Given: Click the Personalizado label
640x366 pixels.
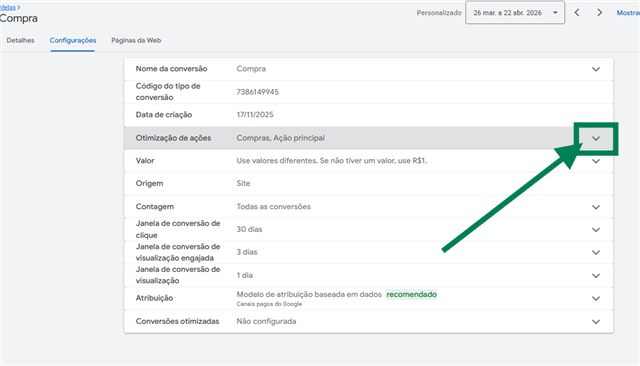Looking at the screenshot, I should click(x=439, y=13).
